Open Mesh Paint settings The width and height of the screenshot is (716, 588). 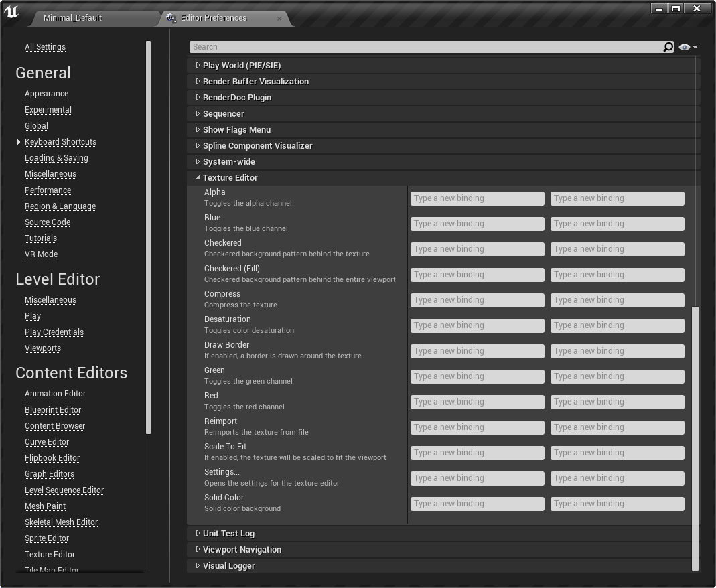tap(45, 506)
